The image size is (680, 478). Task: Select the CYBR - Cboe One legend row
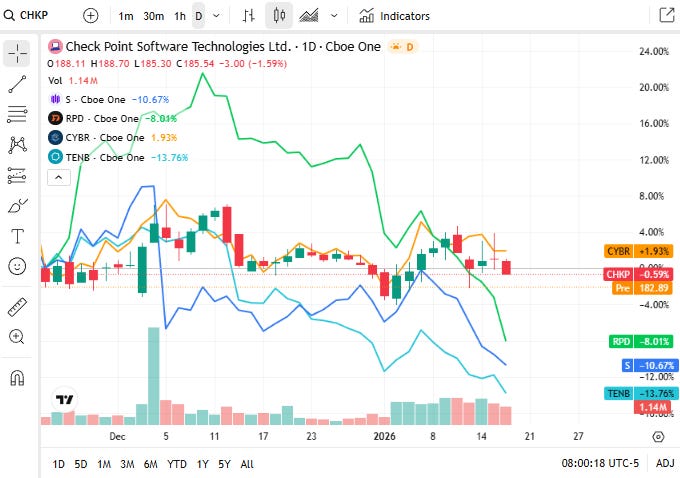click(113, 138)
